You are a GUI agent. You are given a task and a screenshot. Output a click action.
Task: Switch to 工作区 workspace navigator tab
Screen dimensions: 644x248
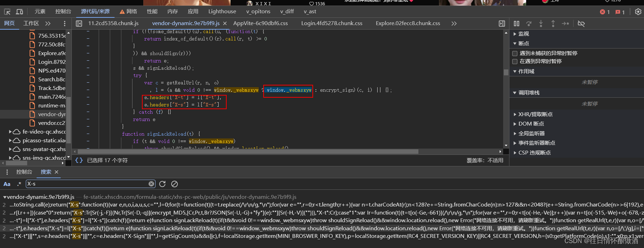31,23
